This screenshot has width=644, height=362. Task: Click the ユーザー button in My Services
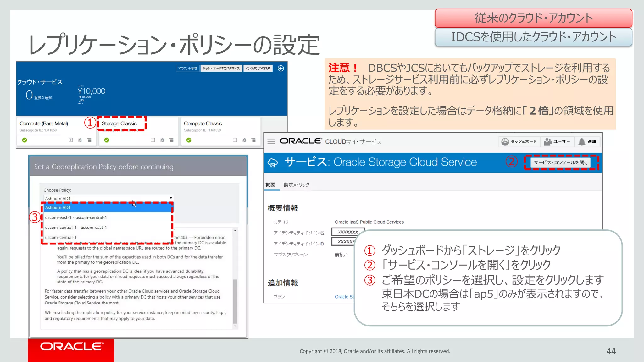coord(557,142)
